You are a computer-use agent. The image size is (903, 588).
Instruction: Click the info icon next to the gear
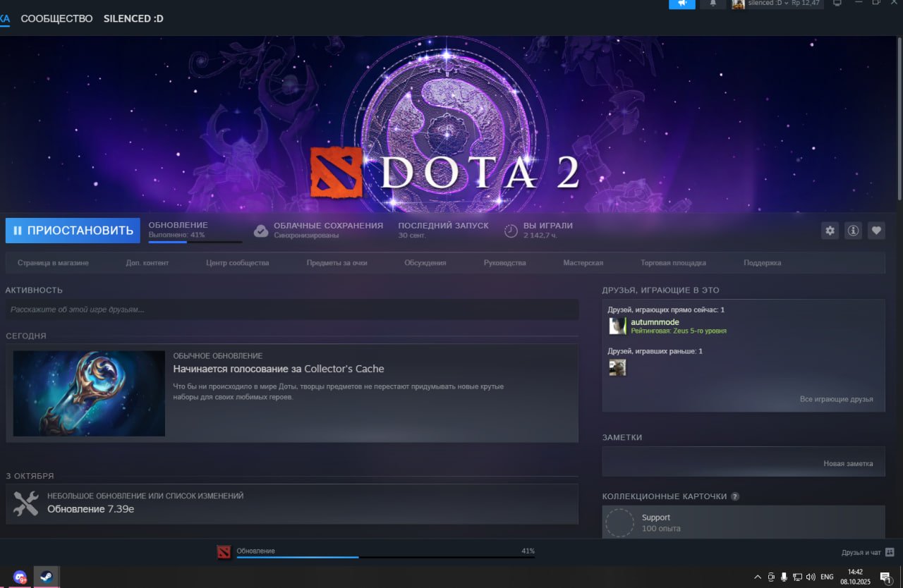click(853, 231)
